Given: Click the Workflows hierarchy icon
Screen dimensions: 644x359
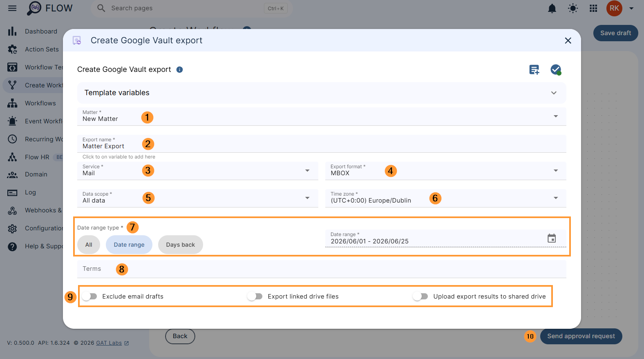Looking at the screenshot, I should point(12,103).
